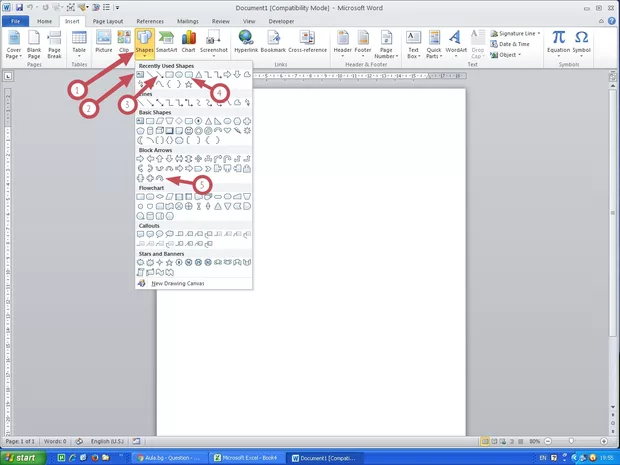Screen dimensions: 620x465
Task: Open the Header dropdown
Action: tap(342, 44)
